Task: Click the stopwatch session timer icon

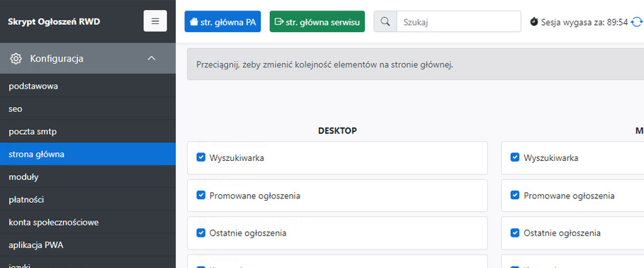Action: coord(534,22)
